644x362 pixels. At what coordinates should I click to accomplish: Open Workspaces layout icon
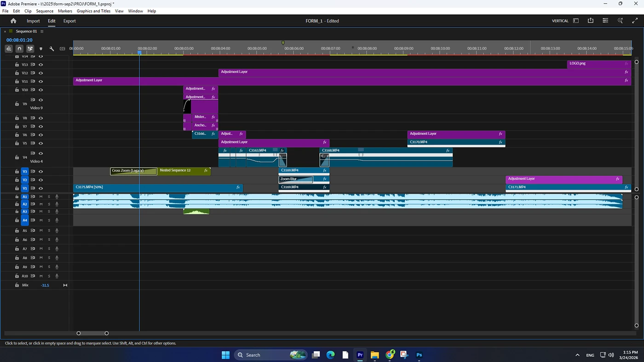576,21
